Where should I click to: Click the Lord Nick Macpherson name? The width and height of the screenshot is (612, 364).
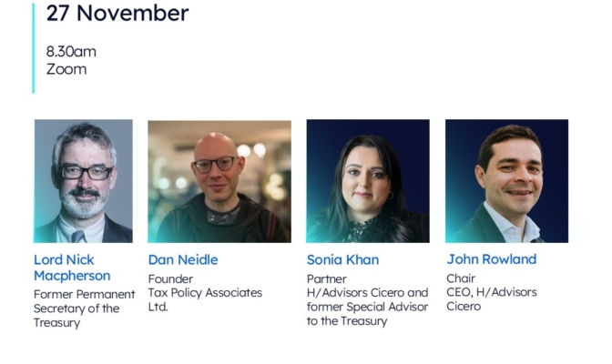[72, 268]
